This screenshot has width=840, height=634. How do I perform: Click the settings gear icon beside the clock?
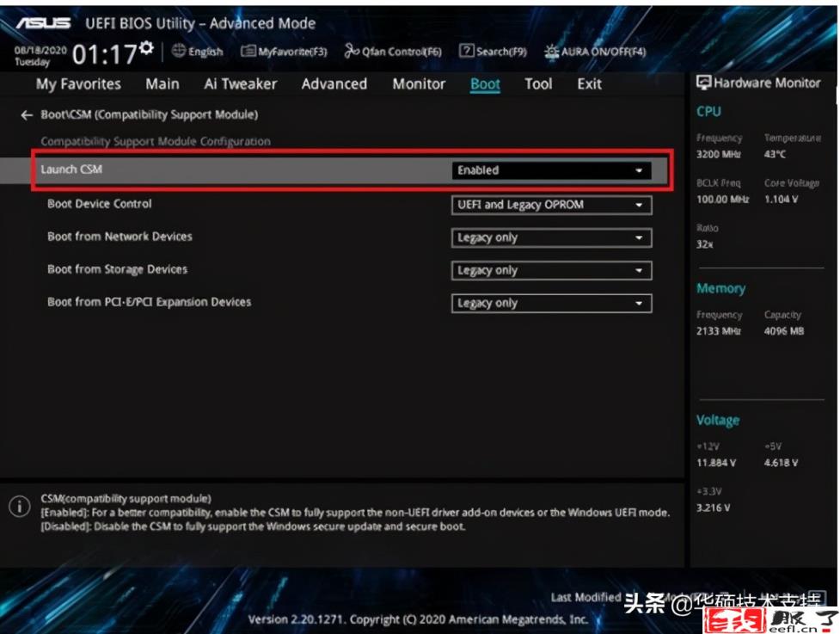[146, 48]
